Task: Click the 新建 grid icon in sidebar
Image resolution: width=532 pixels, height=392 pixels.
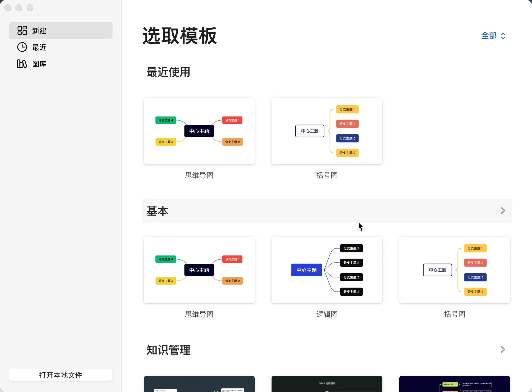Action: tap(22, 30)
